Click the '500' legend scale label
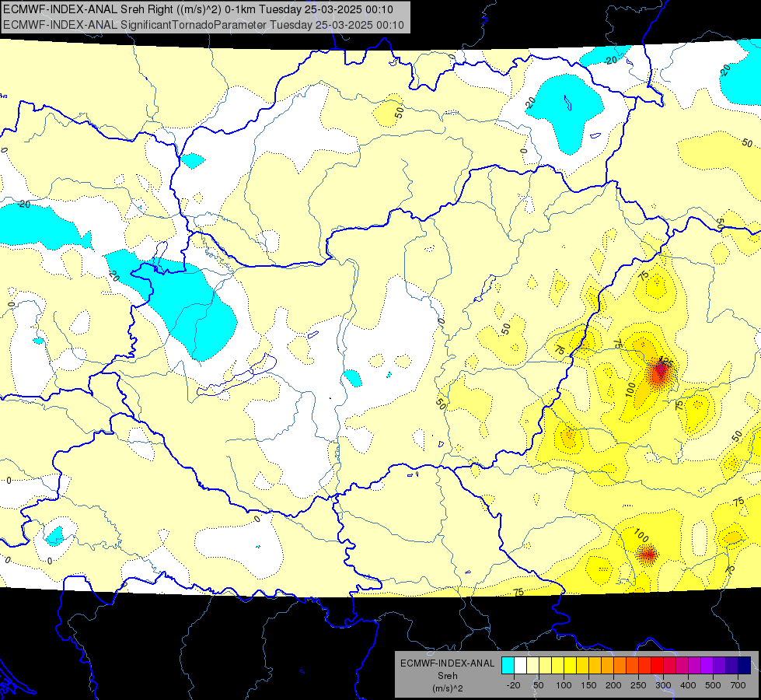Viewport: 761px width, 700px height. tap(713, 685)
